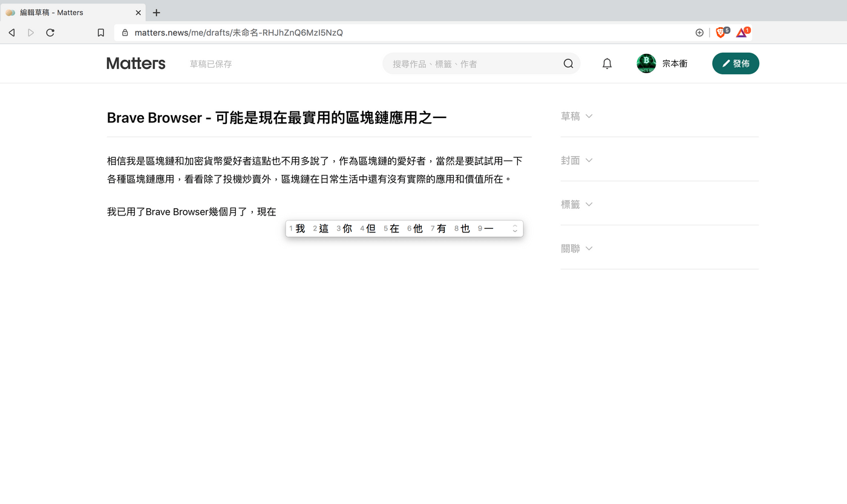Click the 草稿已保存 status text
The height and width of the screenshot is (504, 847).
point(211,64)
